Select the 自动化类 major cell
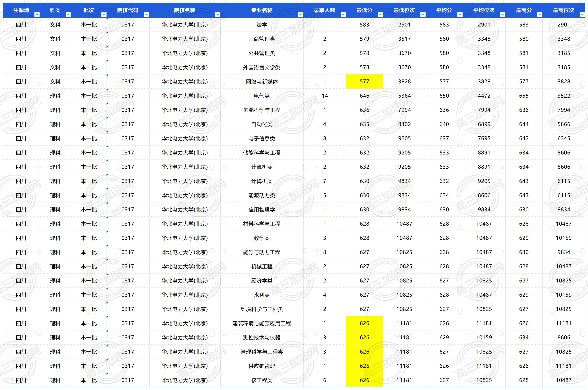Screen dimensions: 588x390 coord(262,124)
